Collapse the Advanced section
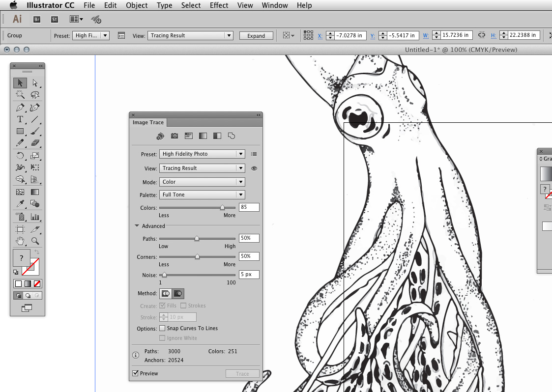Image resolution: width=552 pixels, height=392 pixels. point(137,226)
